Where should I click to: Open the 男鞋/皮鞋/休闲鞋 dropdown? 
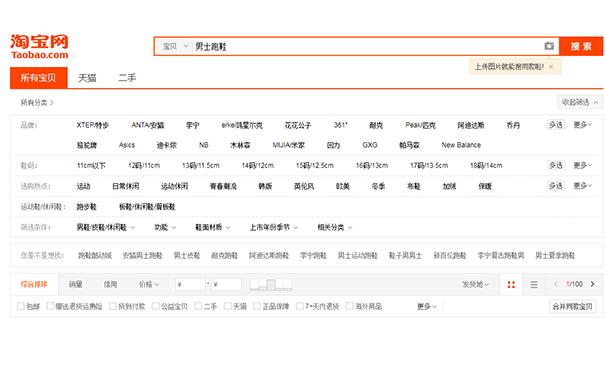tap(106, 227)
